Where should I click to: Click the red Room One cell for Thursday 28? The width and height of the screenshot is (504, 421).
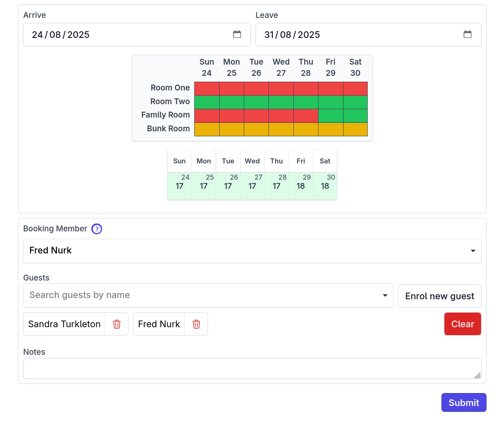point(306,88)
